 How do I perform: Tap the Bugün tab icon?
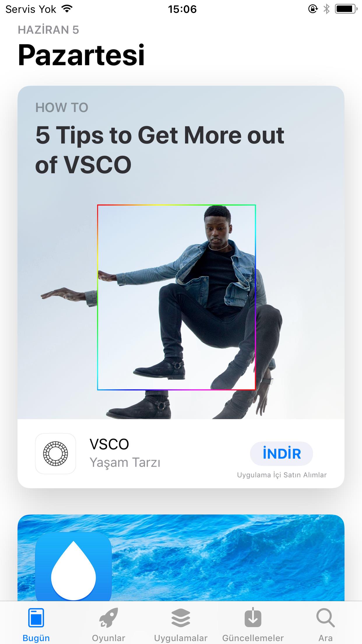click(x=36, y=618)
